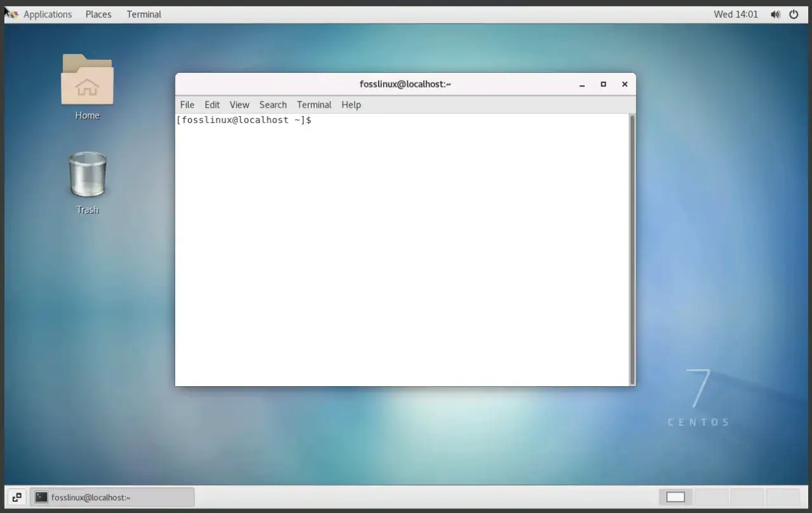Click the terminal icon in the taskbar entry
812x513 pixels.
click(x=41, y=497)
